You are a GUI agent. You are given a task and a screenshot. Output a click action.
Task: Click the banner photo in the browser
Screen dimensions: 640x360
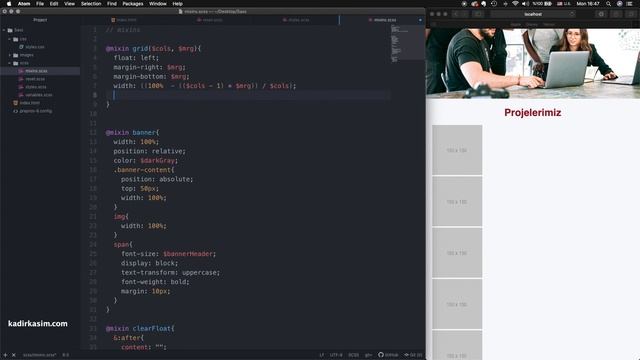tap(533, 63)
